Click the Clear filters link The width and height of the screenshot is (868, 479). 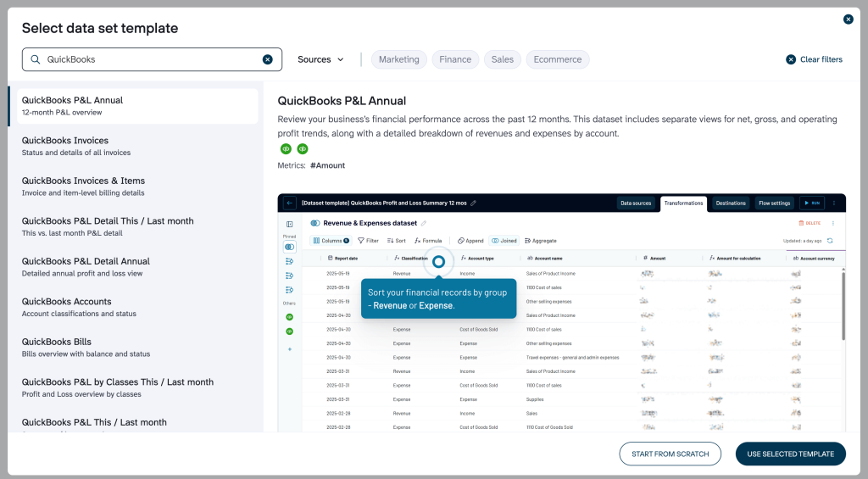click(814, 59)
